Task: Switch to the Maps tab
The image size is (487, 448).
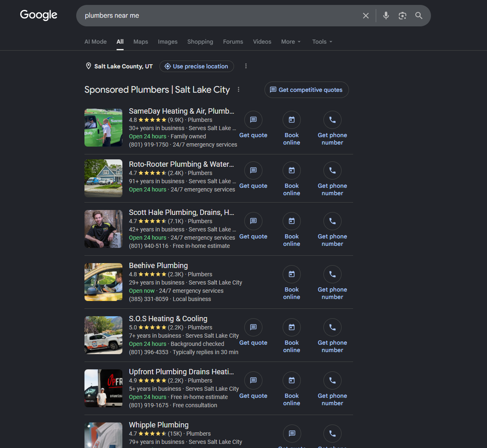Action: click(x=140, y=42)
